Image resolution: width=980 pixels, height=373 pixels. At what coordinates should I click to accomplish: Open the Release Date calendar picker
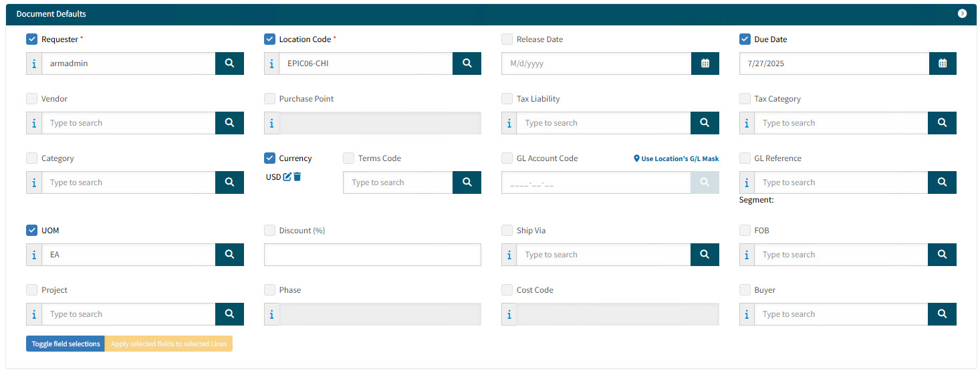tap(705, 64)
